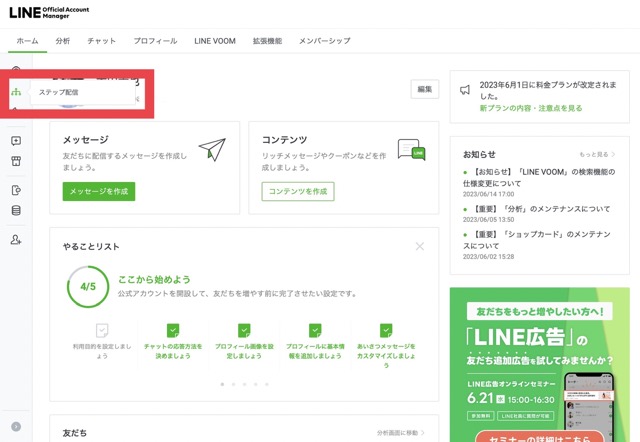Select the data document sidebar icon
This screenshot has height=442, width=640.
coord(16,190)
